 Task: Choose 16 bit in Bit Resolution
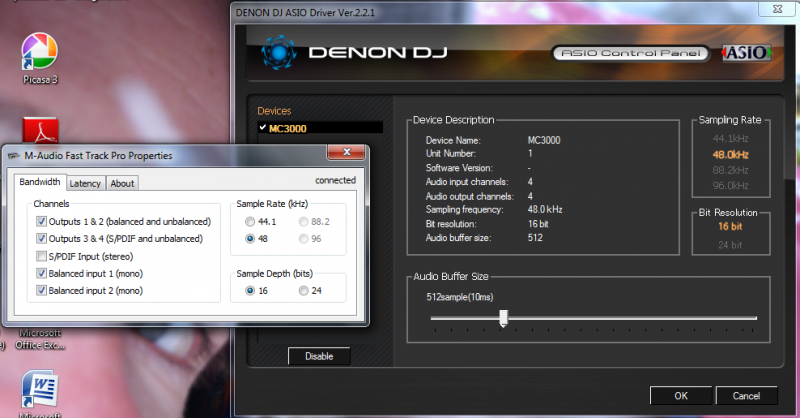click(730, 226)
